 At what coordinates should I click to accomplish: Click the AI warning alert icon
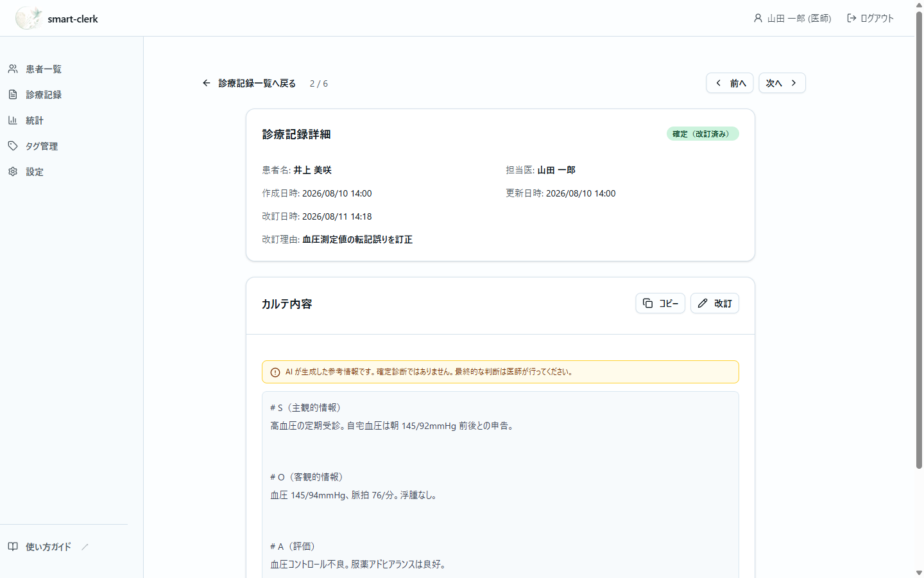275,372
